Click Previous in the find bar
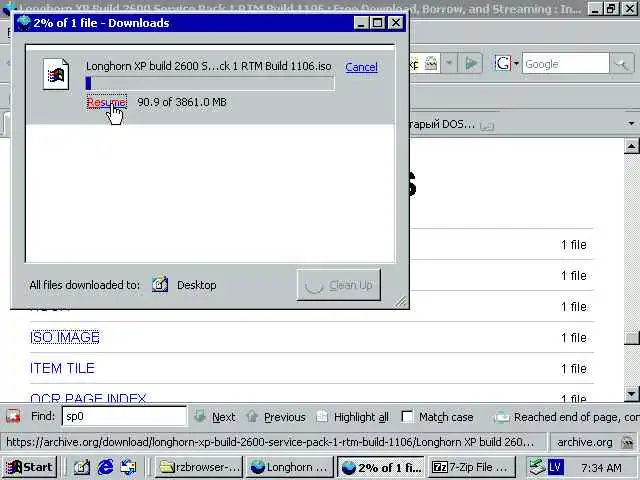640x480 pixels. point(284,417)
